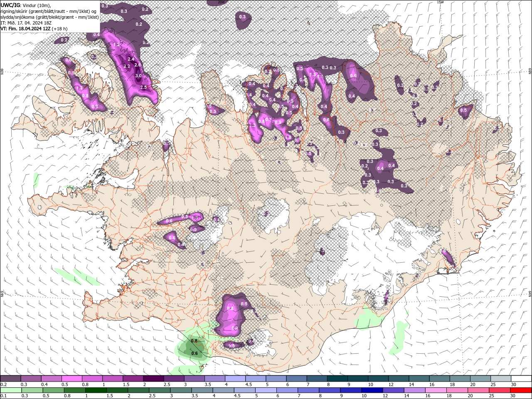The height and width of the screenshot is (399, 532).
Task: Pick the rain legend swatch between 7 and 8
Action: pyautogui.click(x=308, y=390)
